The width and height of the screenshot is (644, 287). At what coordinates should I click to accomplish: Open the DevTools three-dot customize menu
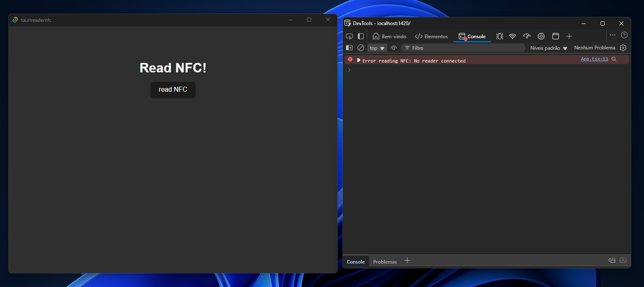(613, 35)
